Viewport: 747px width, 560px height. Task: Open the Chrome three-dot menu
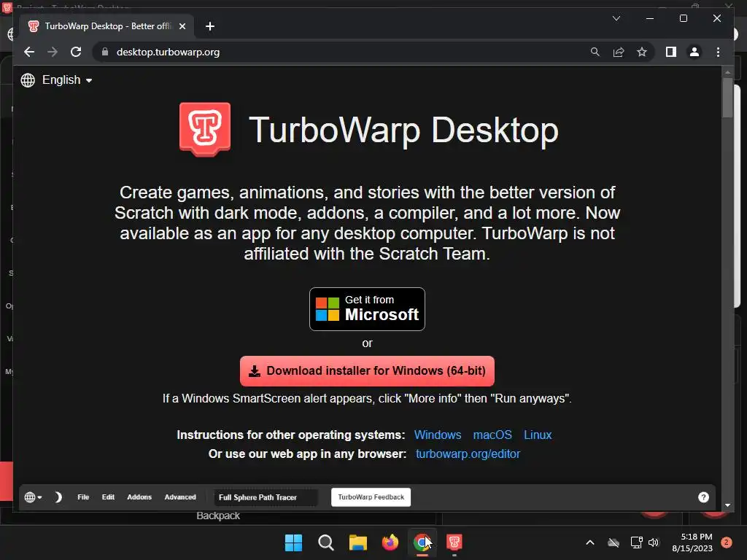coord(718,52)
